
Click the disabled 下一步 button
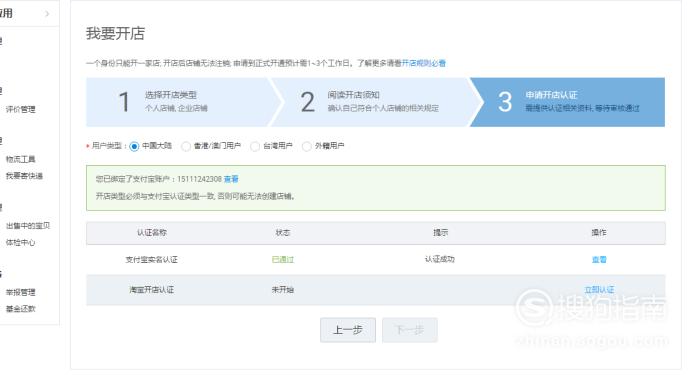(x=410, y=330)
